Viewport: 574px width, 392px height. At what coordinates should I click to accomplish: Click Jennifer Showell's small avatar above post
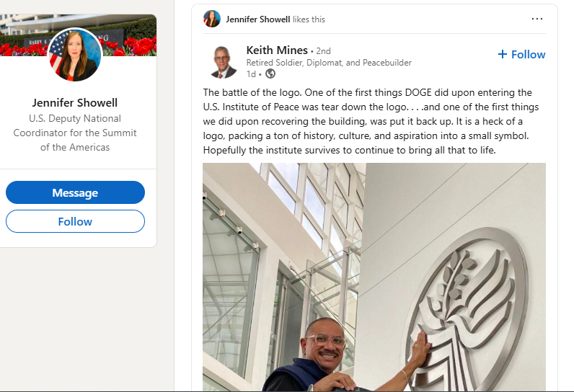[x=212, y=19]
